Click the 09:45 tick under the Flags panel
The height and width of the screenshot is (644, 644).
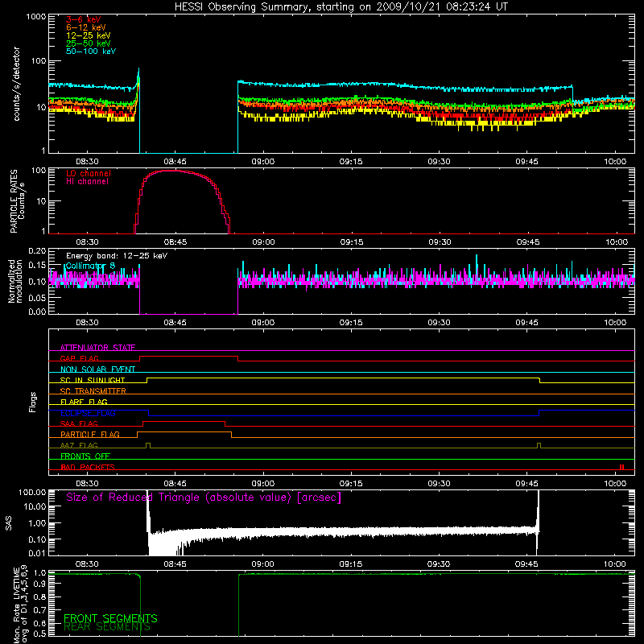click(x=527, y=484)
